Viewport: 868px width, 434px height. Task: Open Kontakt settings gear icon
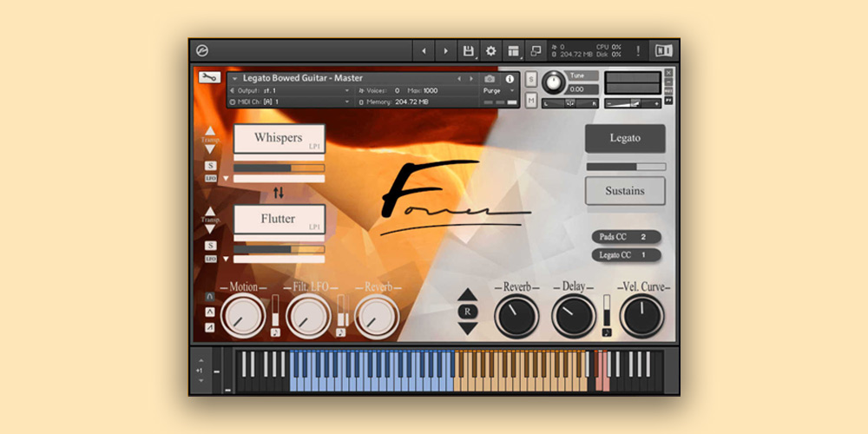(x=490, y=51)
